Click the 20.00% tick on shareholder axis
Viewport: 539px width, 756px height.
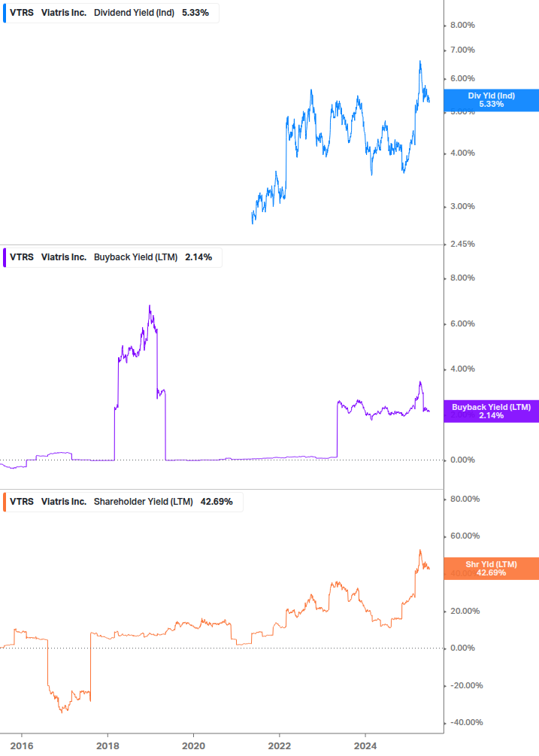(465, 611)
